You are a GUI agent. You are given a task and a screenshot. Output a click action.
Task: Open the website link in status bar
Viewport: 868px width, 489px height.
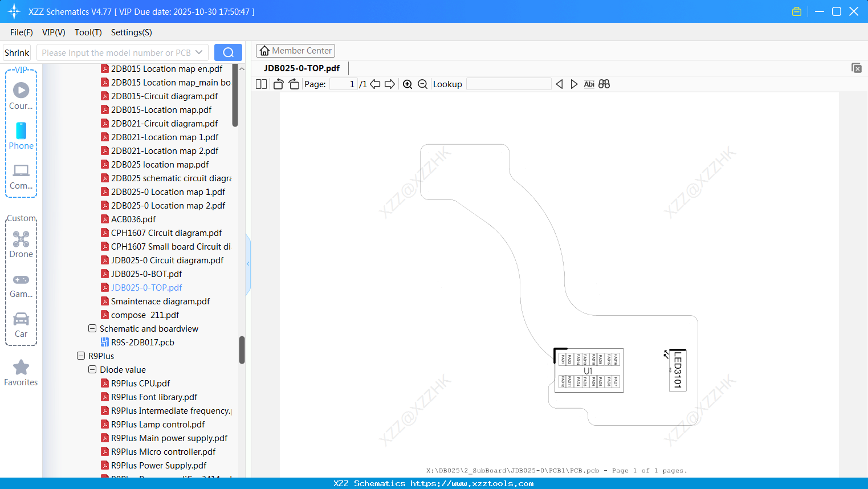[472, 483]
